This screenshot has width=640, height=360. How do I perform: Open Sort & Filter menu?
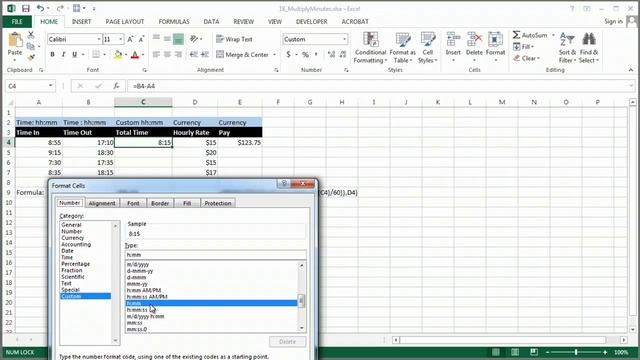[567, 47]
